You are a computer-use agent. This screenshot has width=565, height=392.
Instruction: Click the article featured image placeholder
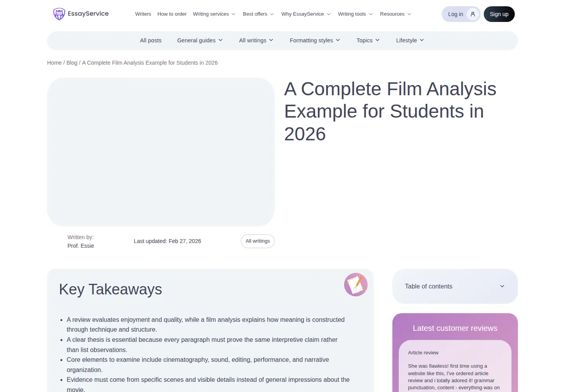pyautogui.click(x=161, y=152)
